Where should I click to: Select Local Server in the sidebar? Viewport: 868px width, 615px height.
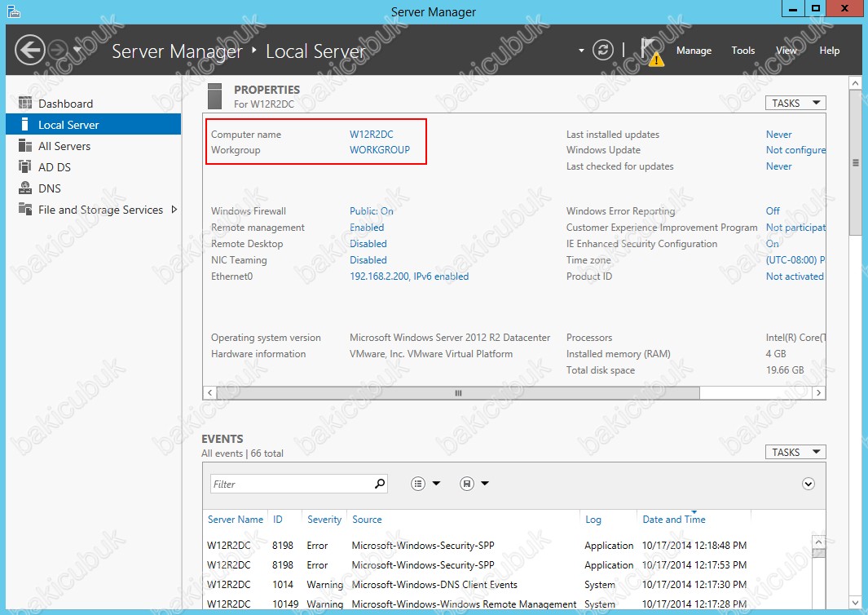tap(93, 124)
